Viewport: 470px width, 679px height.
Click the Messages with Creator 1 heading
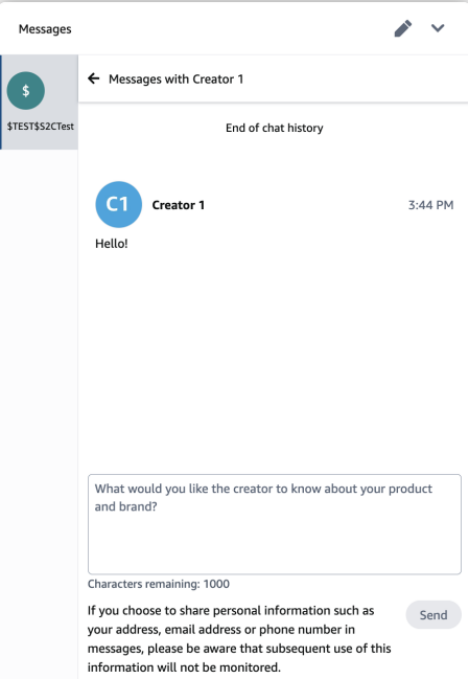176,79
